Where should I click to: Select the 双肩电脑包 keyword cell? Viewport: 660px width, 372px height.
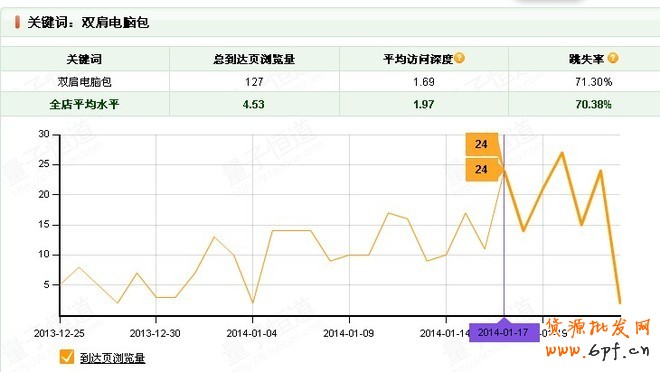pyautogui.click(x=85, y=82)
